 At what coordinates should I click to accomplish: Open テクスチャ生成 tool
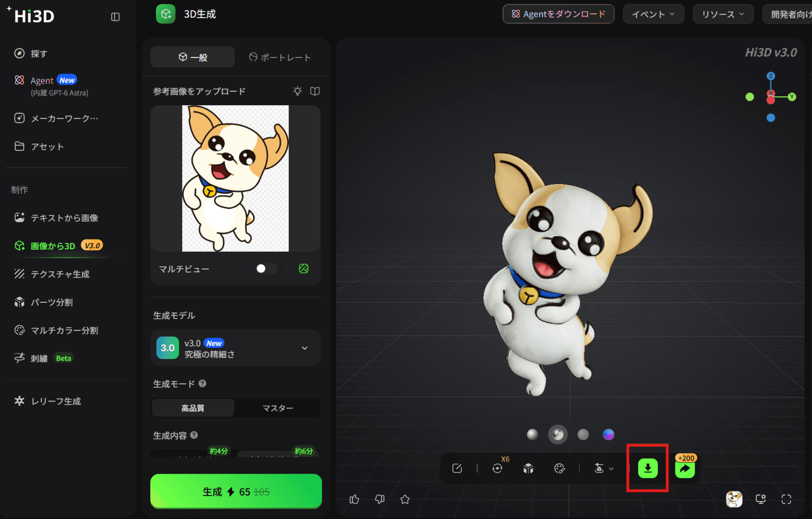tap(52, 274)
